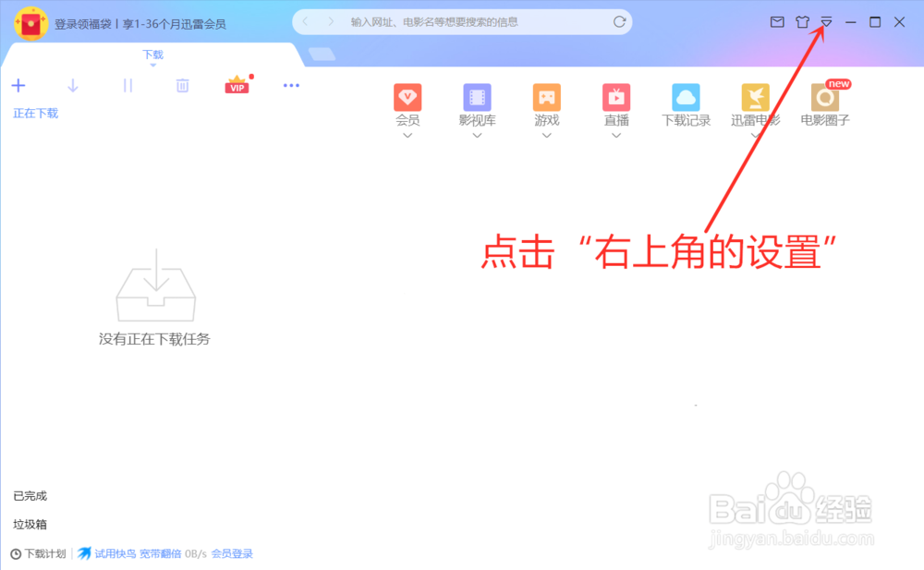Start all downloads with the down arrow icon
The image size is (924, 570).
pos(72,85)
